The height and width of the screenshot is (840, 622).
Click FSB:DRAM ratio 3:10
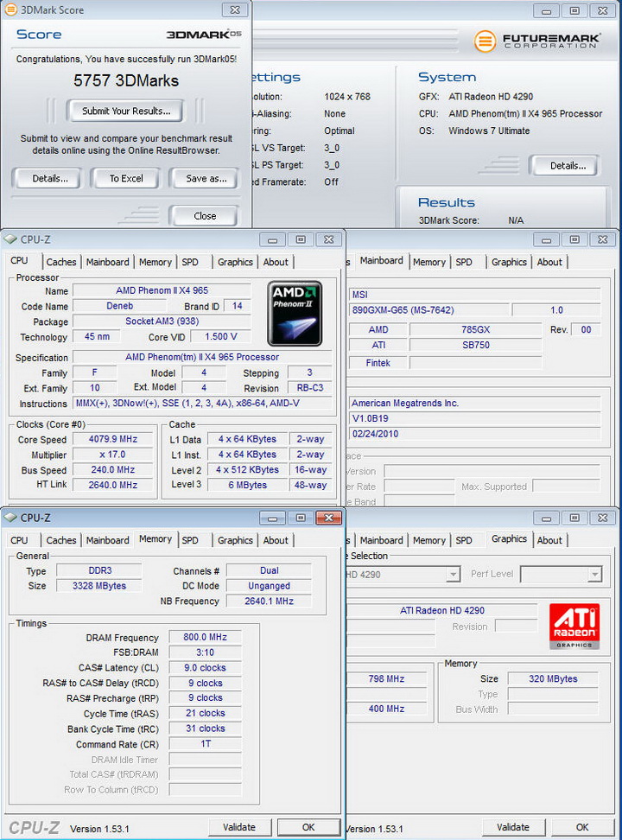[206, 652]
